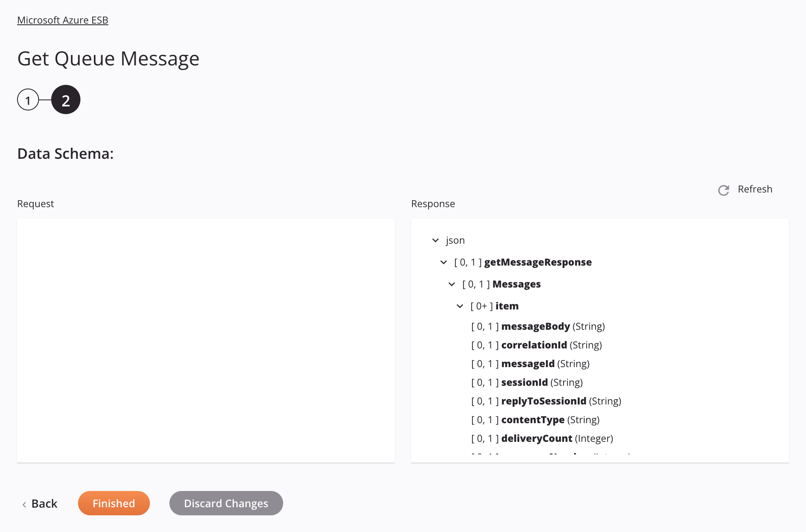
Task: Collapse the getMessageResponse node
Action: click(444, 262)
